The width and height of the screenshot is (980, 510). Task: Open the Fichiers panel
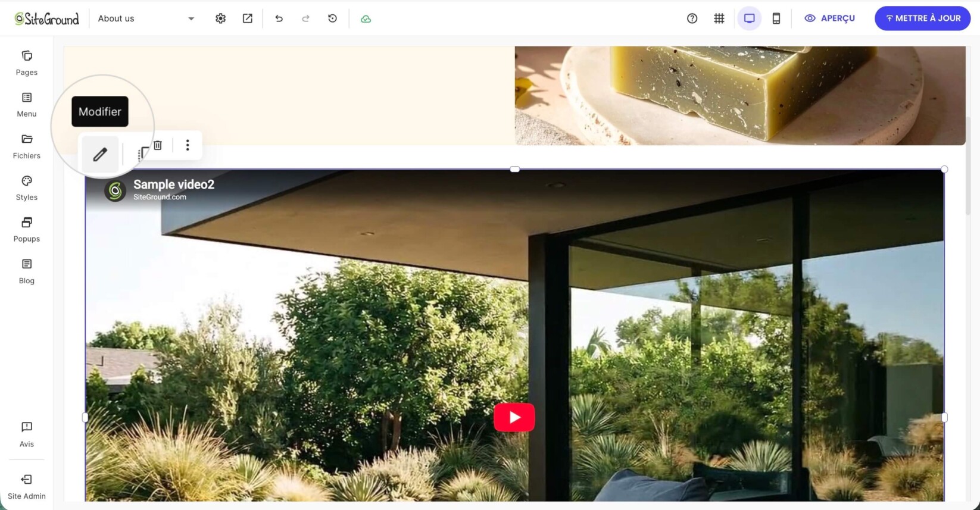(27, 146)
